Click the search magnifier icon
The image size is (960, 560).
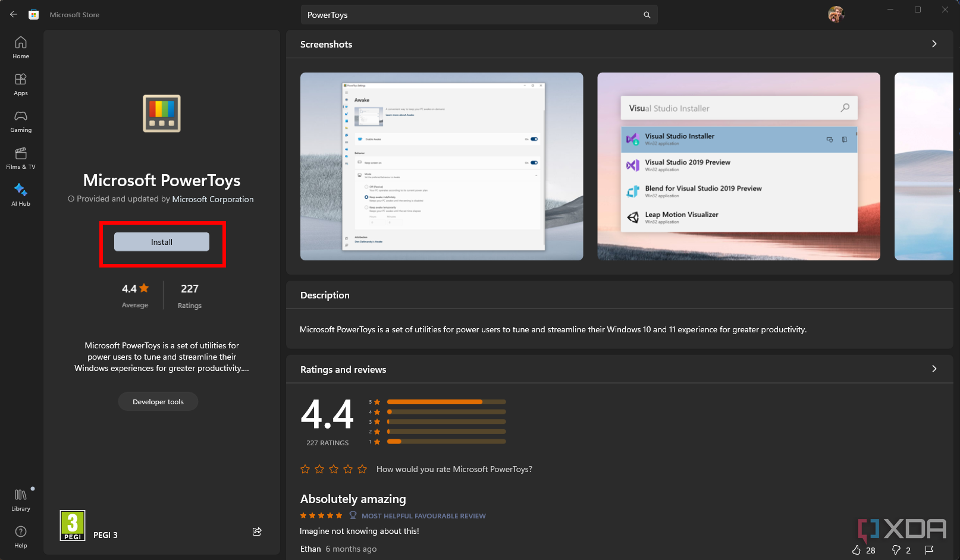[x=647, y=15]
